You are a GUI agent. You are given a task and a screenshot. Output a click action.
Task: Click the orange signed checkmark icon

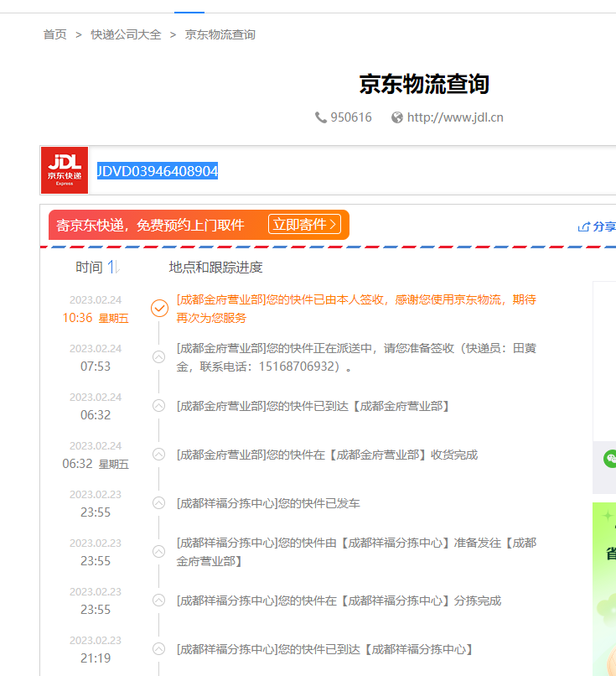point(159,309)
